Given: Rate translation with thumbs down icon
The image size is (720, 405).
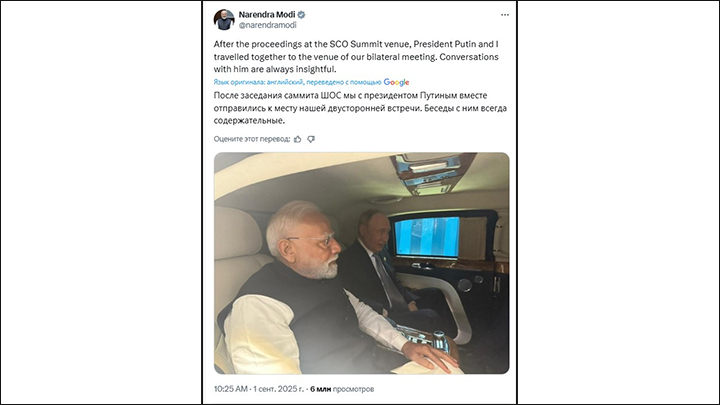Looking at the screenshot, I should pyautogui.click(x=311, y=139).
